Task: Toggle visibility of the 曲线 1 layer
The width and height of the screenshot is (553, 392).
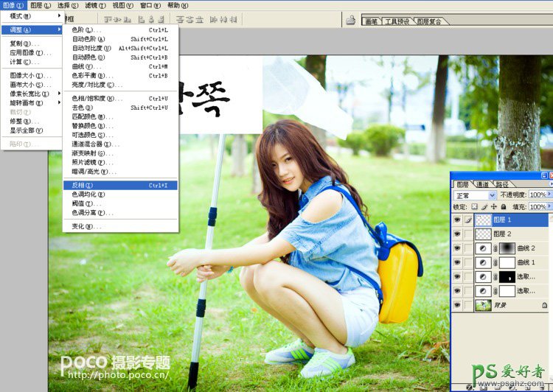Action: 457,262
